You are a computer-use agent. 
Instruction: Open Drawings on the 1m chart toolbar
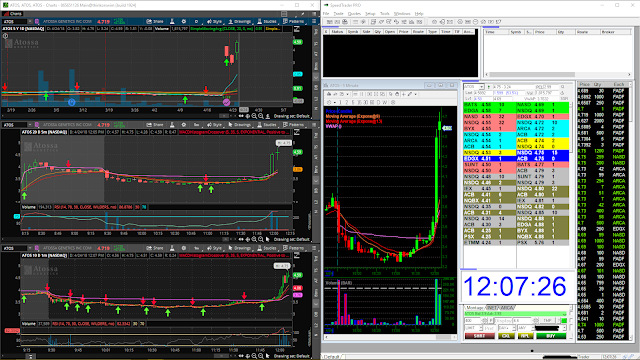click(x=240, y=248)
